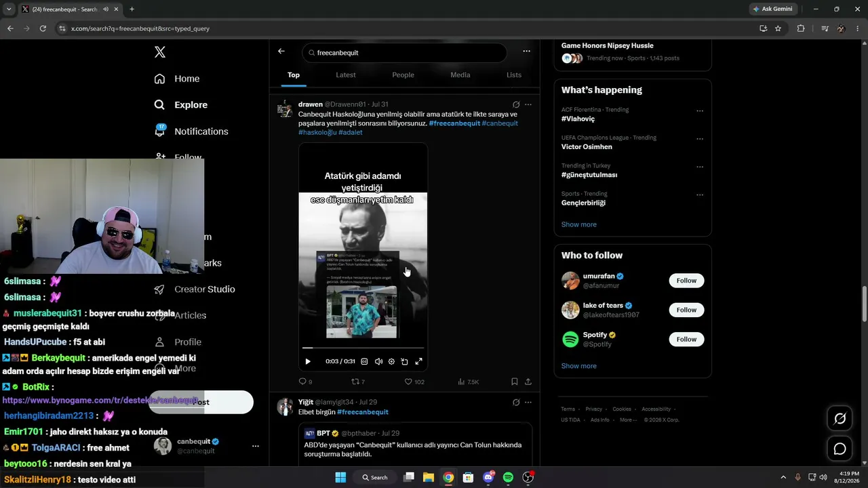
Task: Click Ask Gemini in Chrome
Action: pyautogui.click(x=772, y=9)
